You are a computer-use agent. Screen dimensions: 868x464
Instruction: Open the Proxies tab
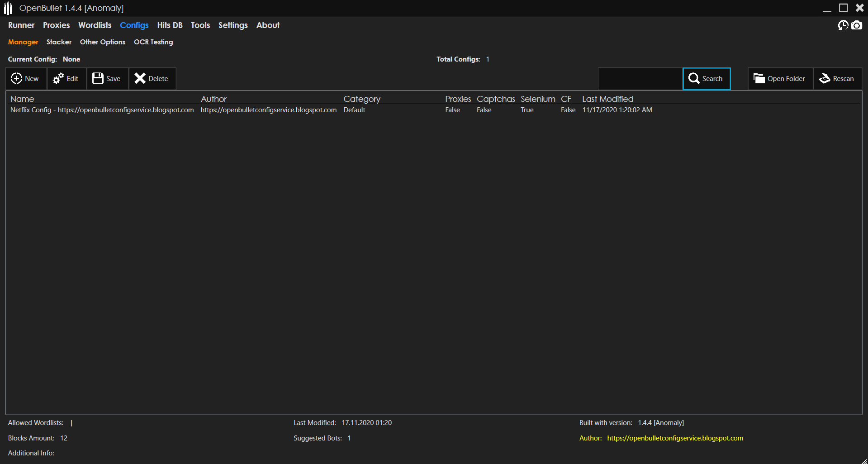pos(57,25)
